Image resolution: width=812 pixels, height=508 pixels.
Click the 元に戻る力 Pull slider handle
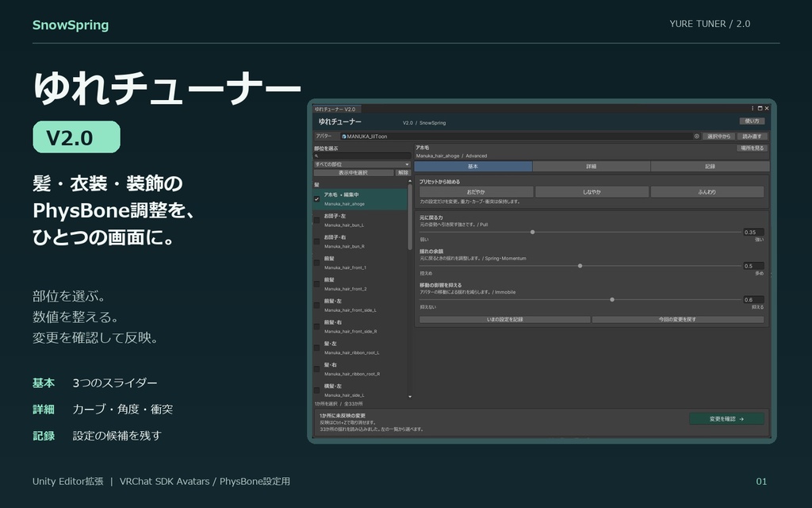(x=532, y=233)
